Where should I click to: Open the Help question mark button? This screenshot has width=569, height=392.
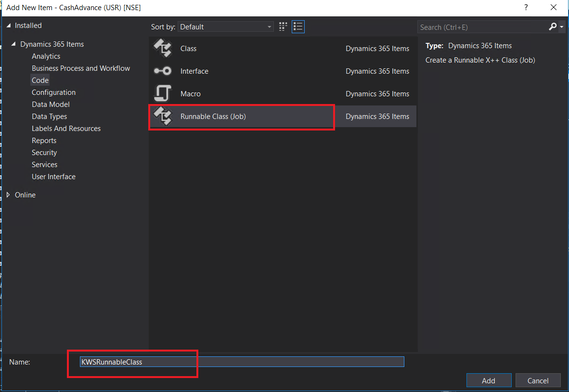(526, 7)
